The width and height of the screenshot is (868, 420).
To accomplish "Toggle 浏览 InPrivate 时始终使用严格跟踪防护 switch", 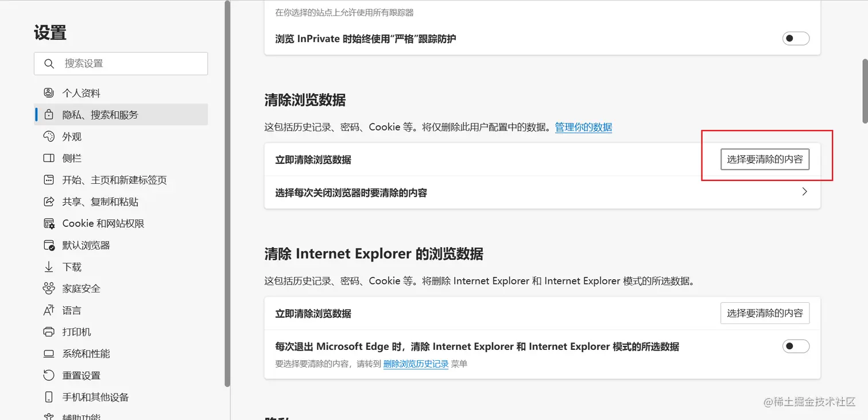I will click(x=796, y=38).
